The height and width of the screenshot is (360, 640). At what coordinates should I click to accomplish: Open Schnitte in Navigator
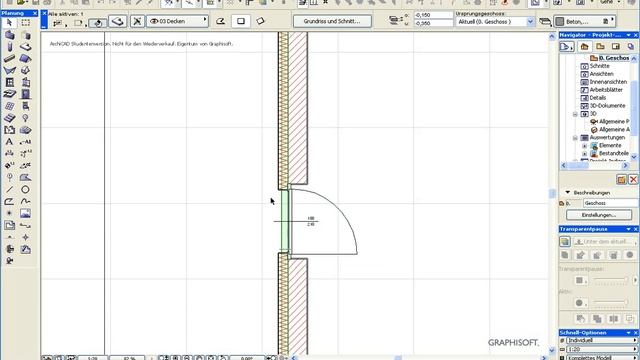(x=599, y=66)
